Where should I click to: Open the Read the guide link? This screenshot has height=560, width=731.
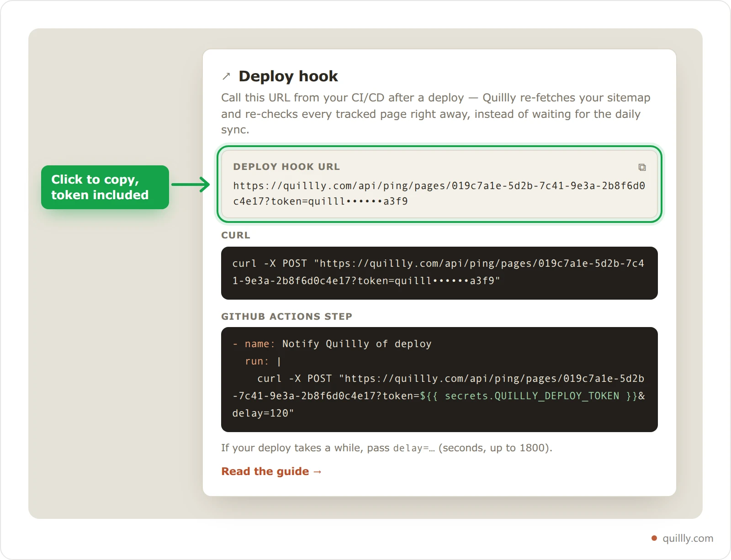click(271, 471)
